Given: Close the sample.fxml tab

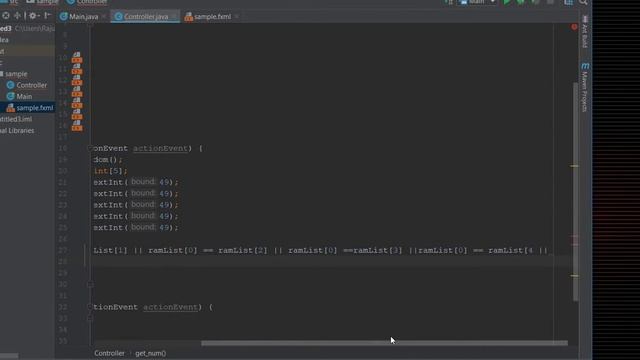Looking at the screenshot, I should coord(237,17).
